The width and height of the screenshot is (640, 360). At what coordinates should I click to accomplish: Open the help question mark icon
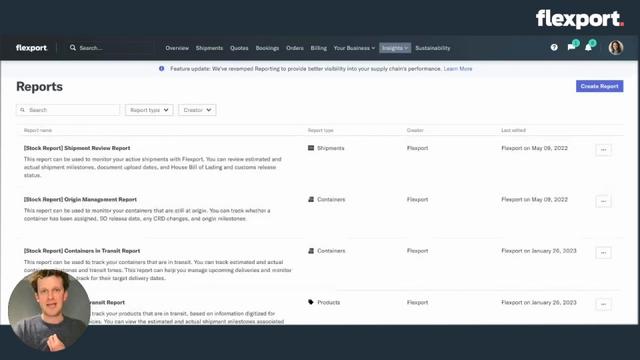point(554,47)
